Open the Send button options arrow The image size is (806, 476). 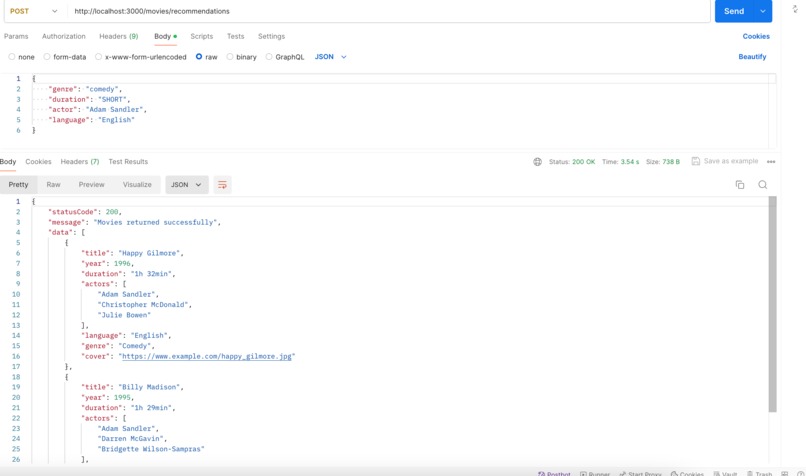pyautogui.click(x=763, y=11)
